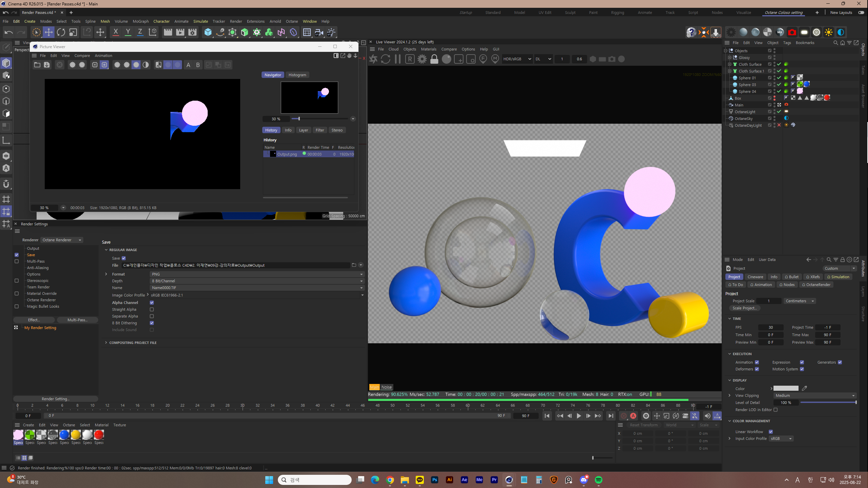Expand the Compositing Project File section
This screenshot has width=868, height=488.
pos(106,343)
